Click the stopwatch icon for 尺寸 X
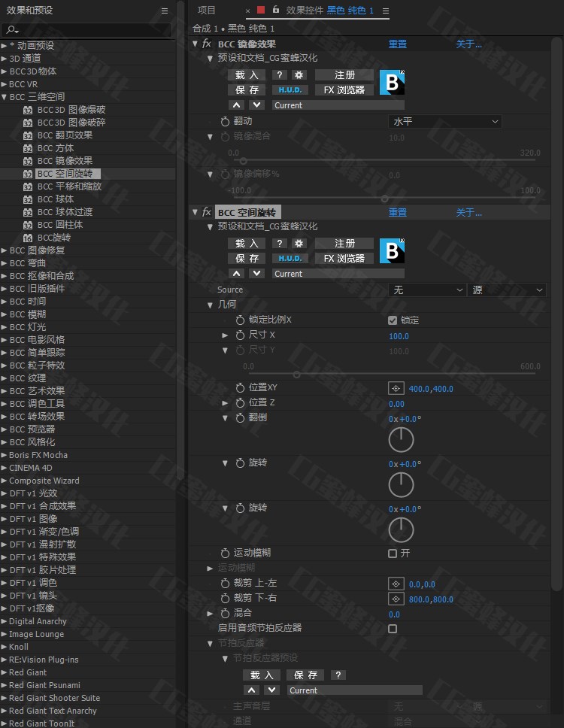The width and height of the screenshot is (564, 728). click(x=240, y=335)
